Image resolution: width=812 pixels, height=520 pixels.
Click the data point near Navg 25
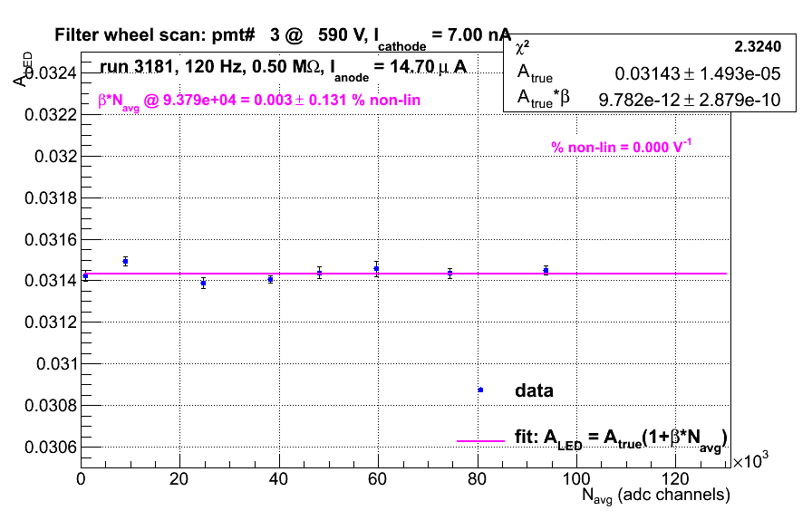(204, 284)
